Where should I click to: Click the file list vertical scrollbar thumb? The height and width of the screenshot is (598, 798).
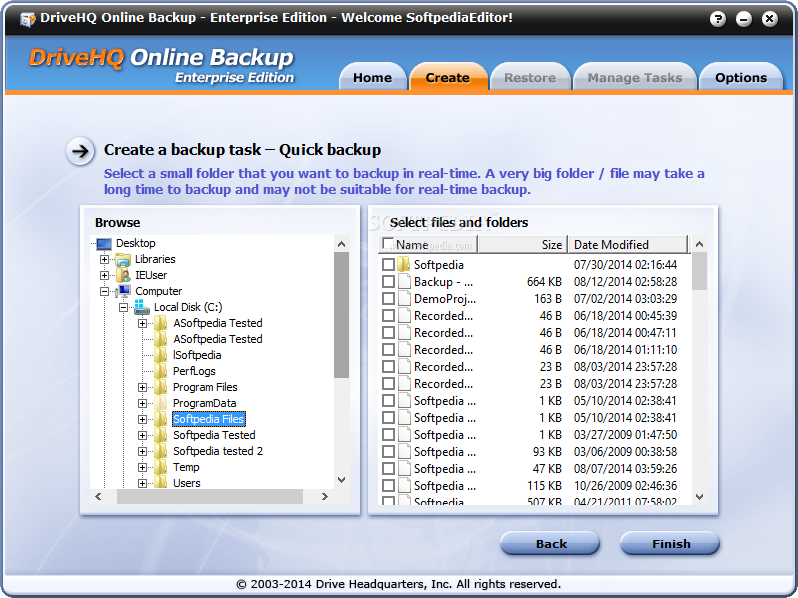(700, 271)
